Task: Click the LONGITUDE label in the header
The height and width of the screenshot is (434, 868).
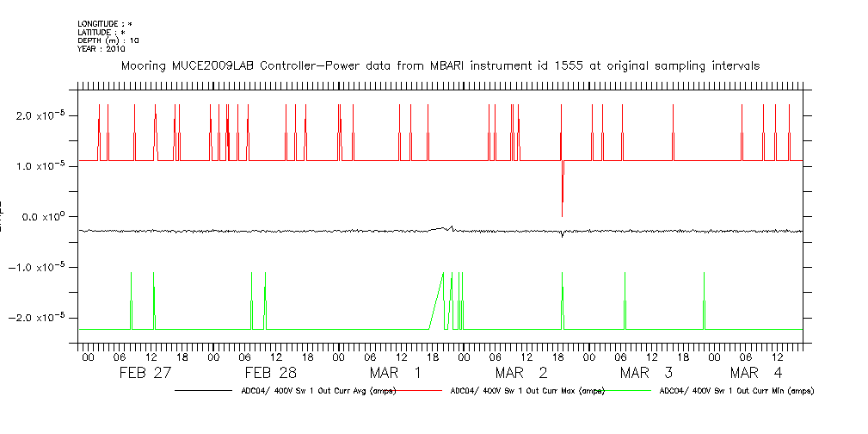Action: pyautogui.click(x=105, y=24)
